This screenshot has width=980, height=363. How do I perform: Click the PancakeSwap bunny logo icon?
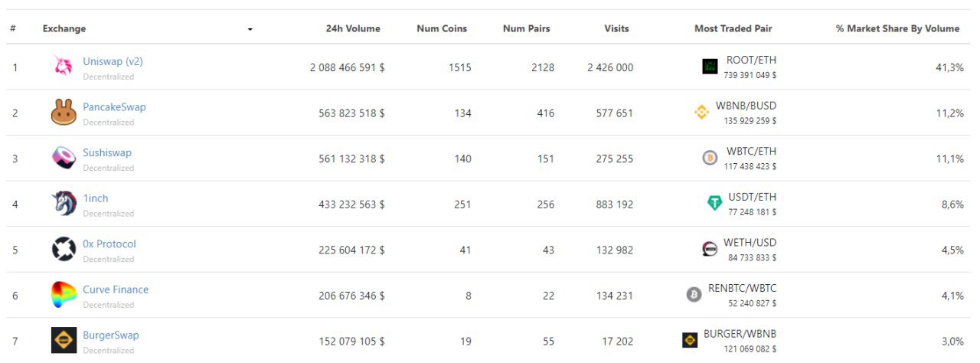(x=64, y=113)
